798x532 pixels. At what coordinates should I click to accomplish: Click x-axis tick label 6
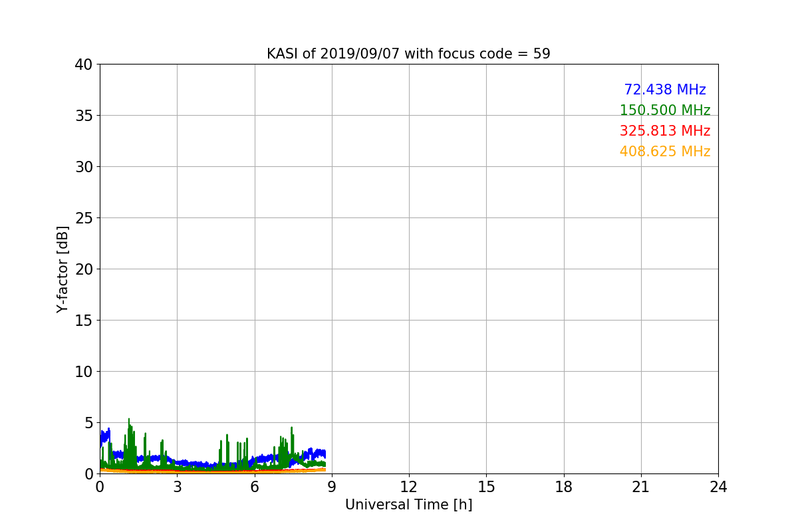tap(254, 487)
